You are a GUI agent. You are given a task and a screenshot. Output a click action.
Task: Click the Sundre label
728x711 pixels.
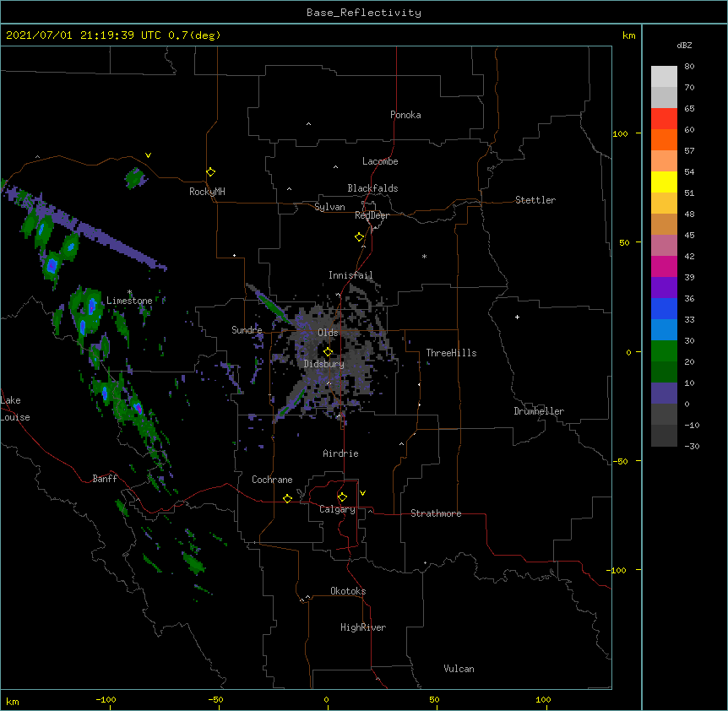247,330
